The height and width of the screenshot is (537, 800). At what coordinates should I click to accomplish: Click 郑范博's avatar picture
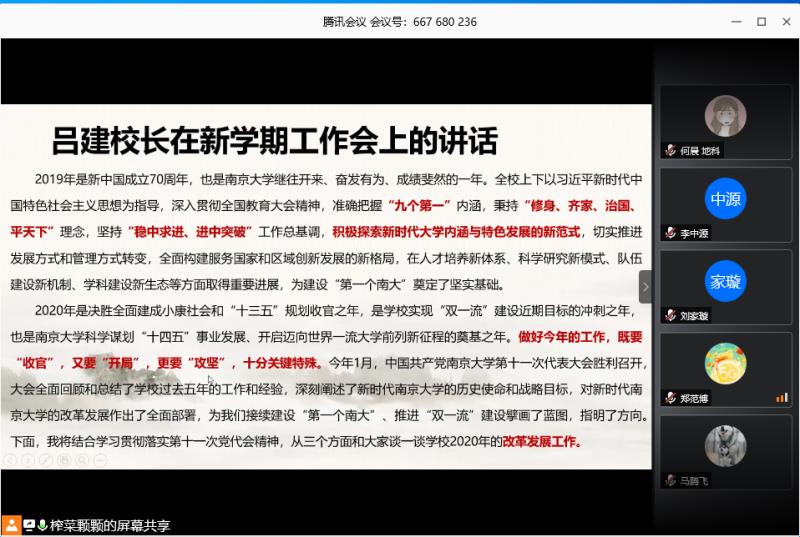point(725,364)
